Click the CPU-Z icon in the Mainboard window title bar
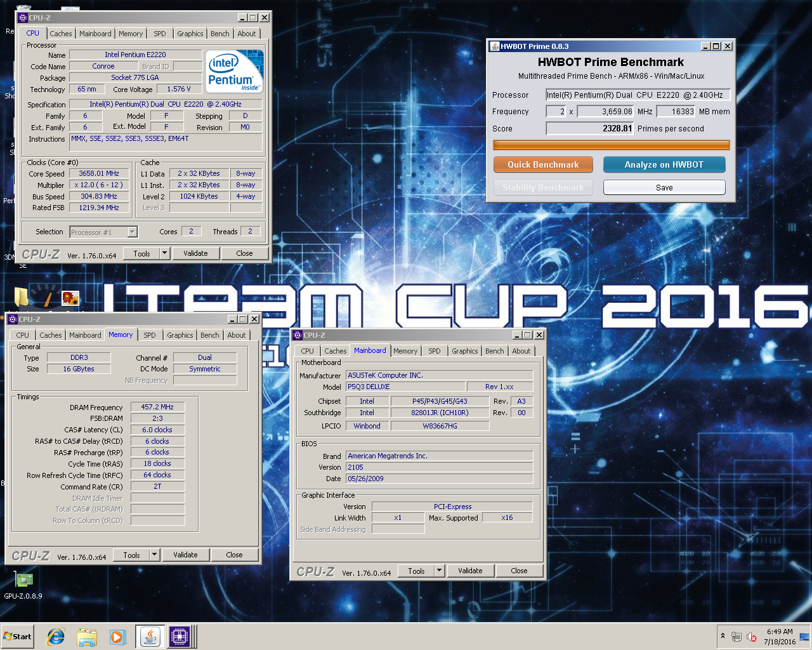Image resolution: width=812 pixels, height=650 pixels. [298, 335]
